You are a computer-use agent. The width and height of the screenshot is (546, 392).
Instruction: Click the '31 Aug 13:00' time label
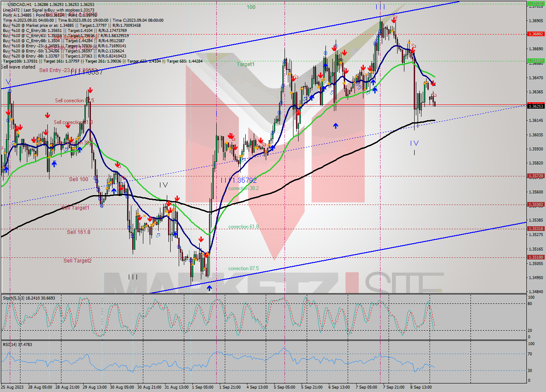(x=176, y=387)
